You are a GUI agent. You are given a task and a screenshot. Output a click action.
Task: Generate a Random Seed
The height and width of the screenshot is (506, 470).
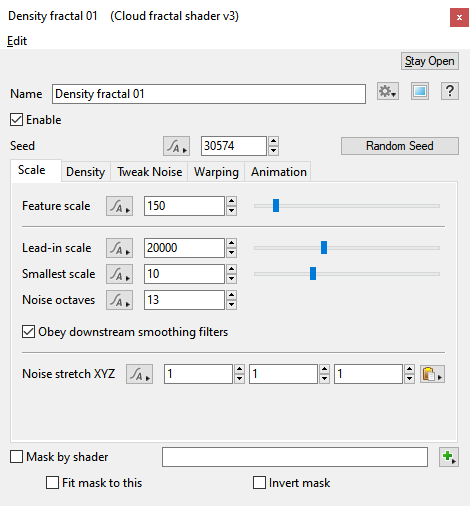tap(400, 146)
